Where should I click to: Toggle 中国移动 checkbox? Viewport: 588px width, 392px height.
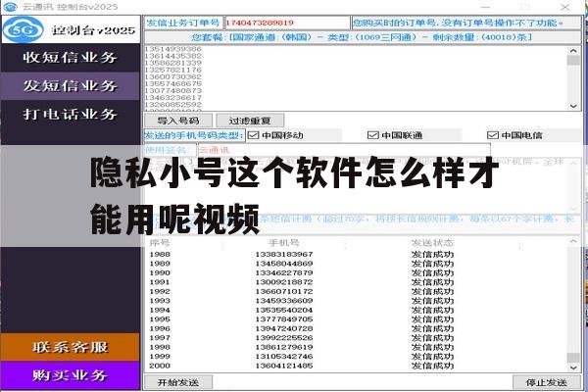254,135
